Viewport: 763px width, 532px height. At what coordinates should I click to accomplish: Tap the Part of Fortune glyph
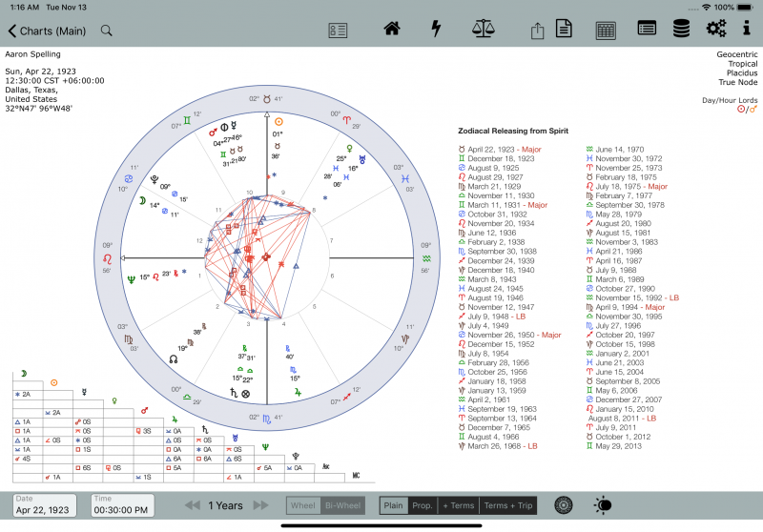[246, 394]
